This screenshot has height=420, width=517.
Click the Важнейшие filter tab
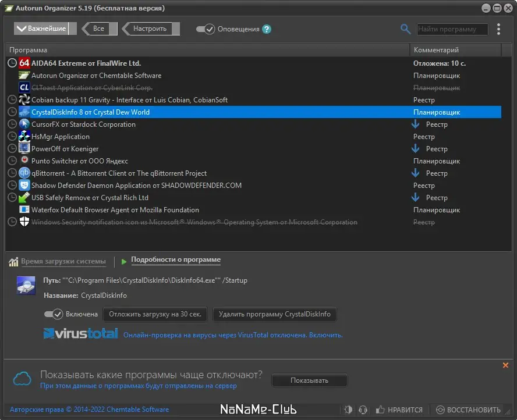(x=42, y=29)
